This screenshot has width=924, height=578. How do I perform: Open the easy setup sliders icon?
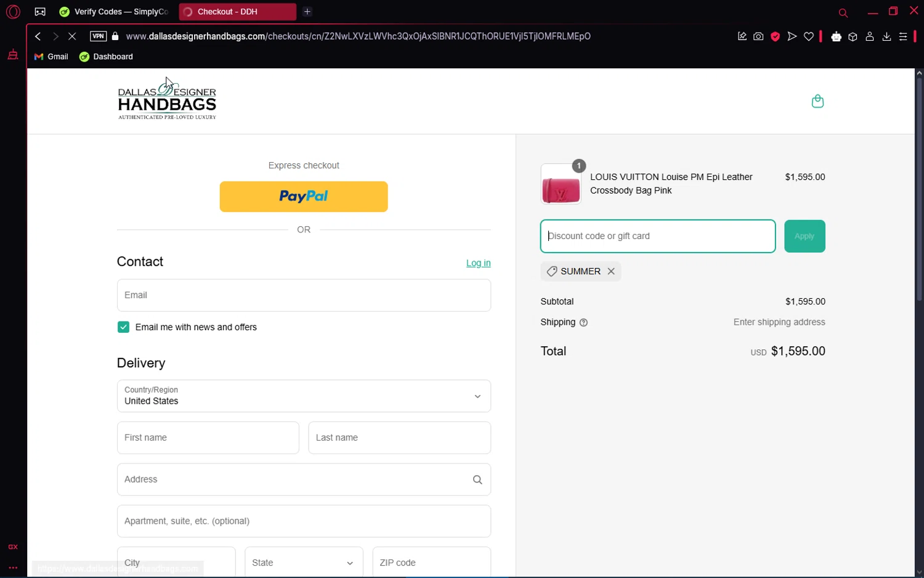(x=903, y=36)
